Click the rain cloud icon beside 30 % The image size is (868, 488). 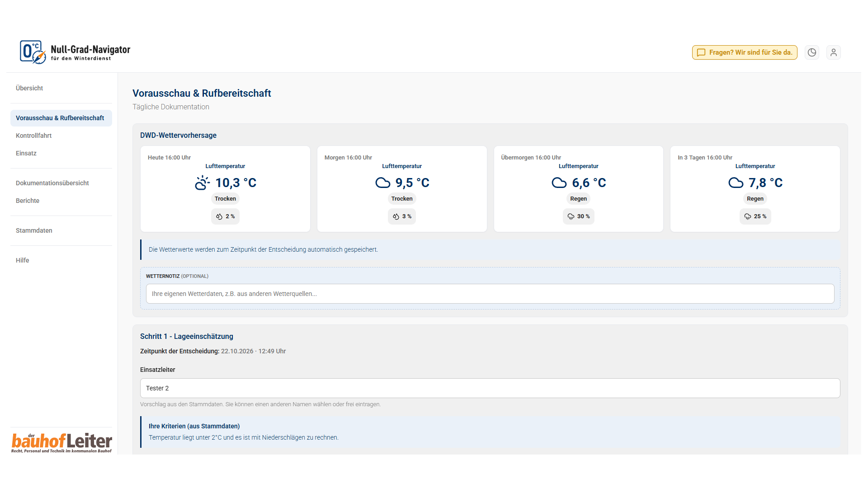[571, 216]
